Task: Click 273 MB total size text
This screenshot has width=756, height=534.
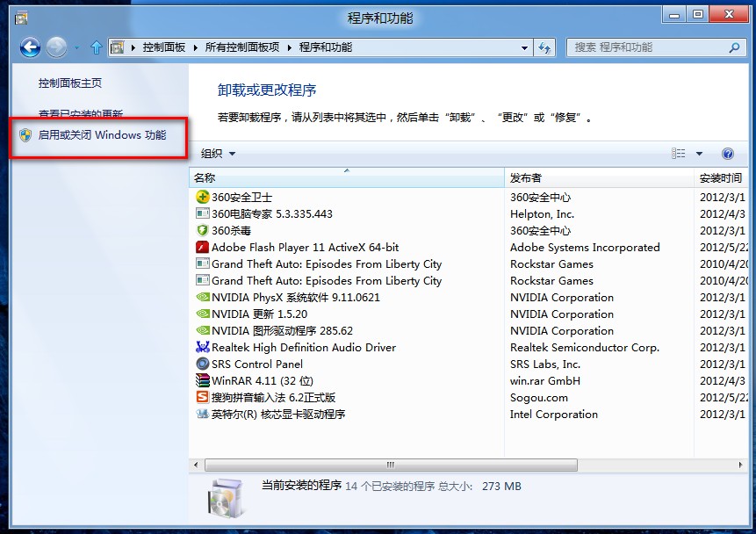Action: (x=501, y=487)
